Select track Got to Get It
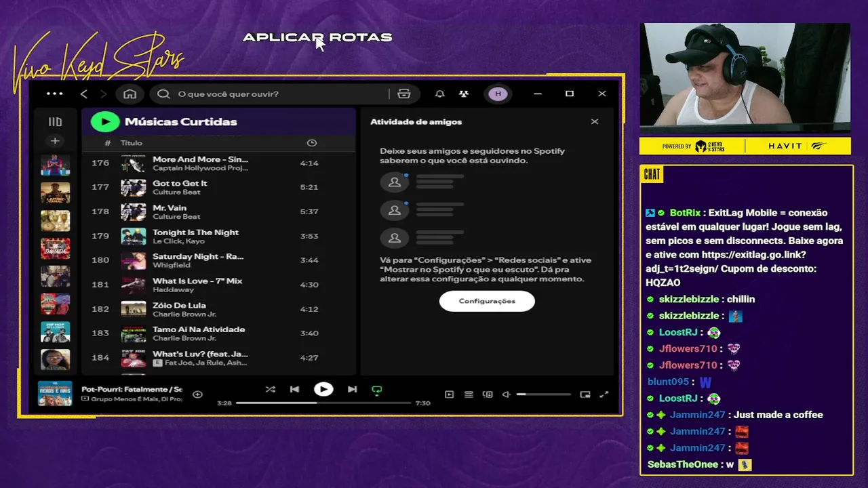The width and height of the screenshot is (868, 488). click(x=218, y=187)
